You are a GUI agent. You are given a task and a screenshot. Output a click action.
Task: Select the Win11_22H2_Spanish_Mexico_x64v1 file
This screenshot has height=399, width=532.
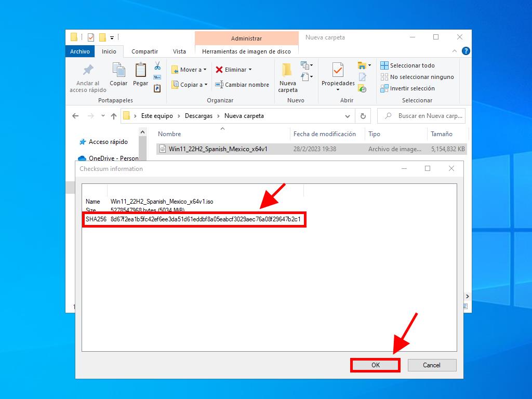pyautogui.click(x=218, y=149)
